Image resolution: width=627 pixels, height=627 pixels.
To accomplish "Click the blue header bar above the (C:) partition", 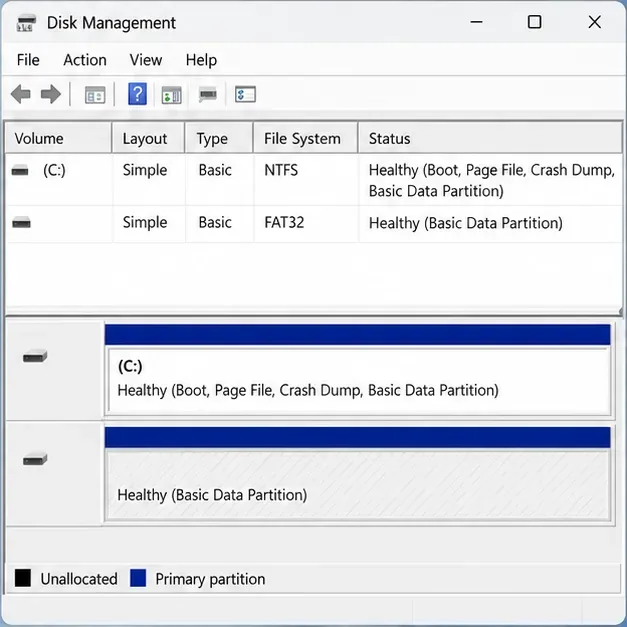I will (357, 335).
